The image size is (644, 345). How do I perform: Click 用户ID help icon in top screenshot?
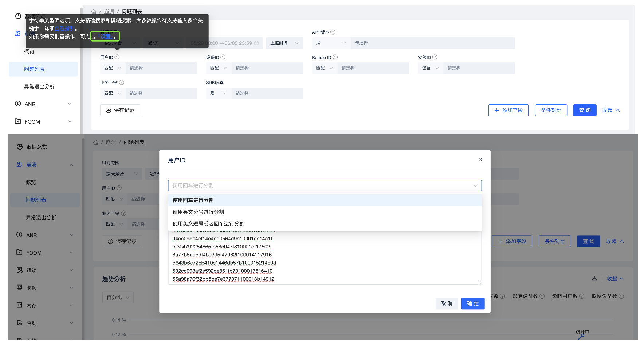[117, 57]
